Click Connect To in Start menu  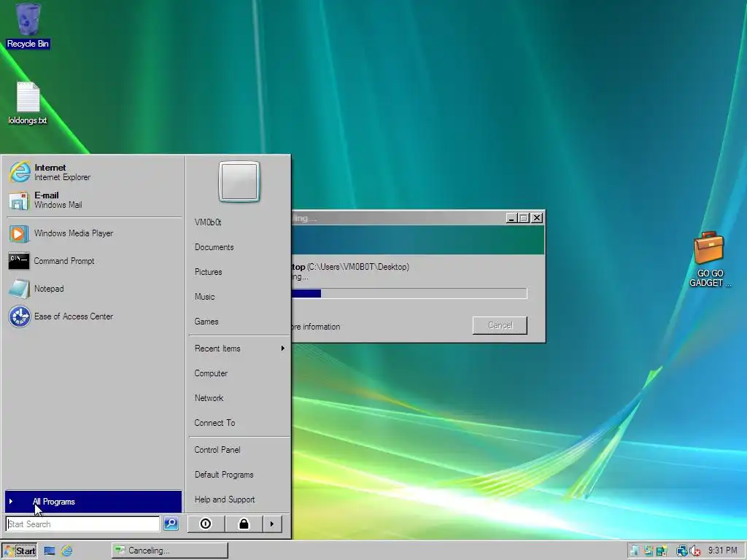click(x=239, y=423)
